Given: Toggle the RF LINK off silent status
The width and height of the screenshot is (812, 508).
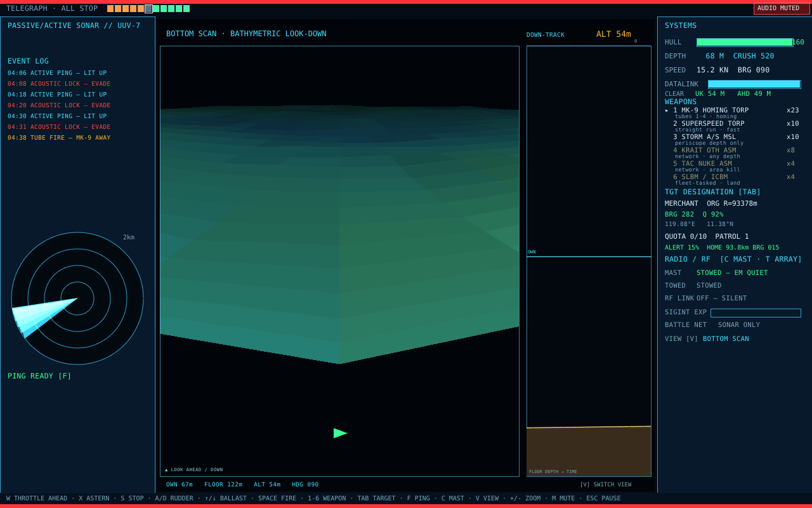Looking at the screenshot, I should click(x=706, y=298).
